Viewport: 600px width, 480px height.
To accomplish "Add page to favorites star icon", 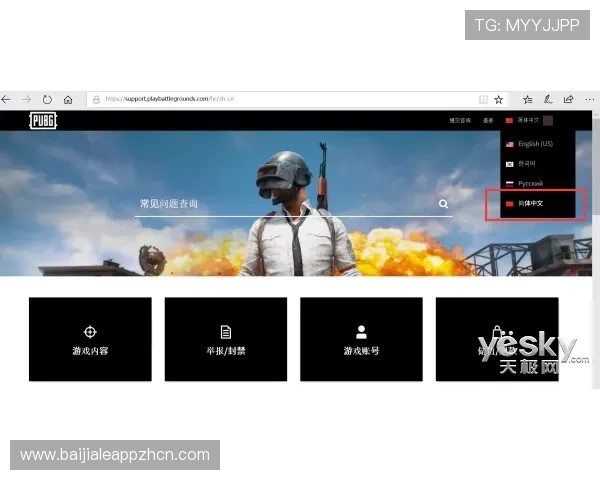I will (x=499, y=100).
